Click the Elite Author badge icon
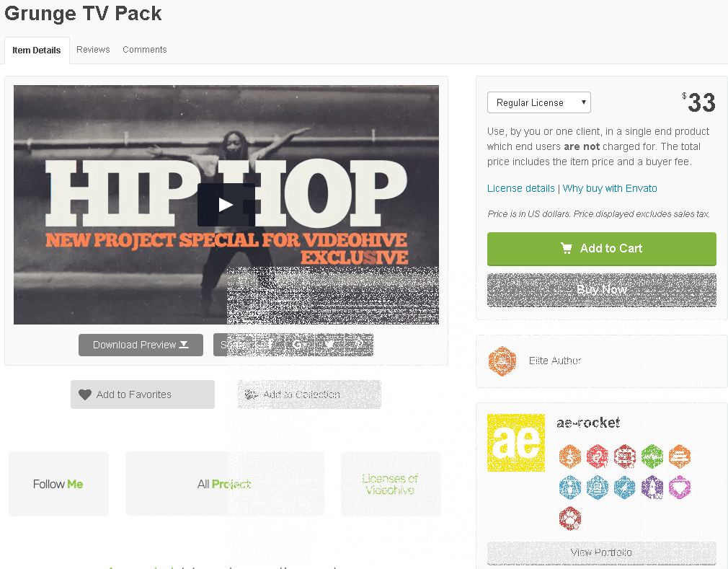The height and width of the screenshot is (569, 728). 502,361
